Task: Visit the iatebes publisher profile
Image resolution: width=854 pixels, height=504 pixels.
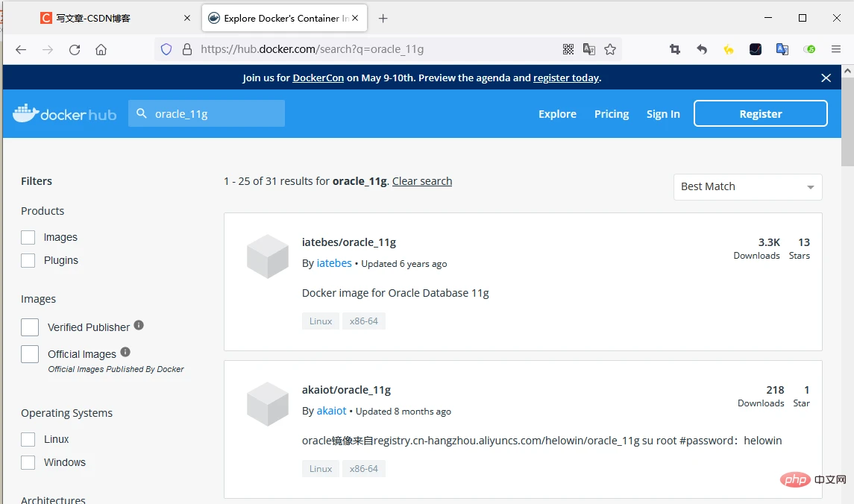Action: (x=334, y=263)
